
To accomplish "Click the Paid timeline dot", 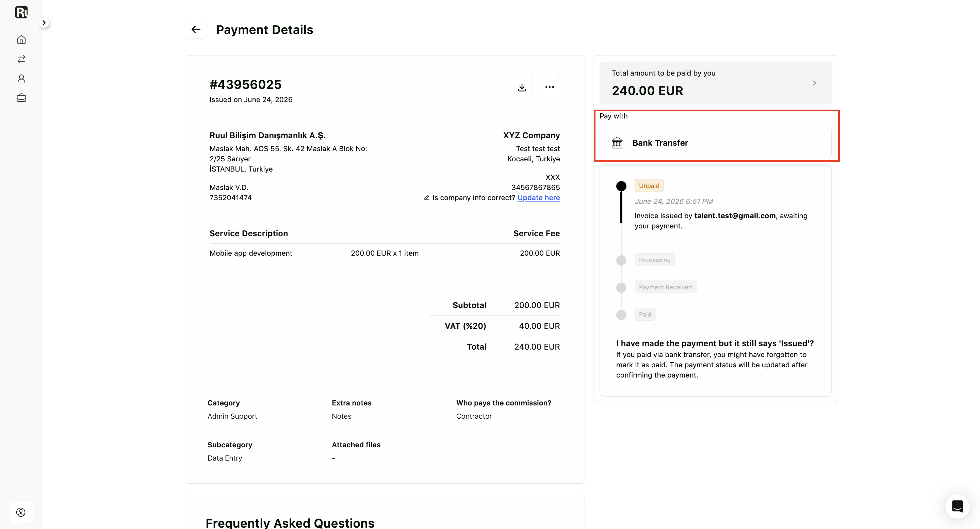I will point(621,315).
